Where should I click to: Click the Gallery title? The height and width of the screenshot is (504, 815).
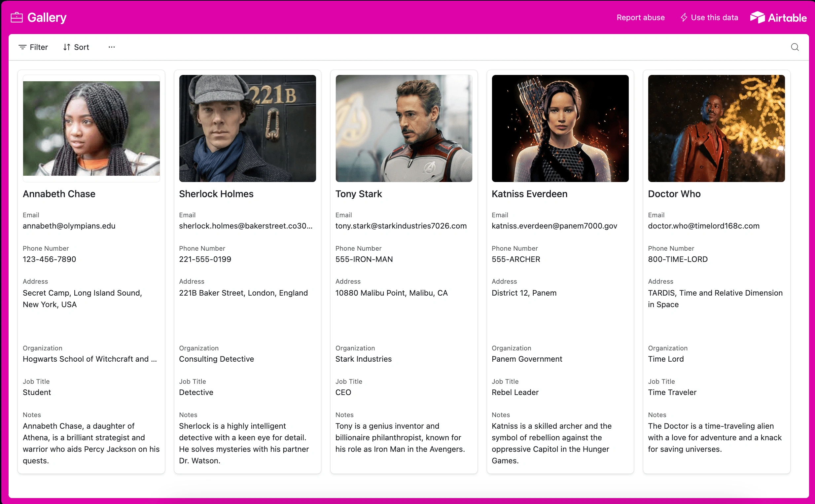click(x=47, y=17)
